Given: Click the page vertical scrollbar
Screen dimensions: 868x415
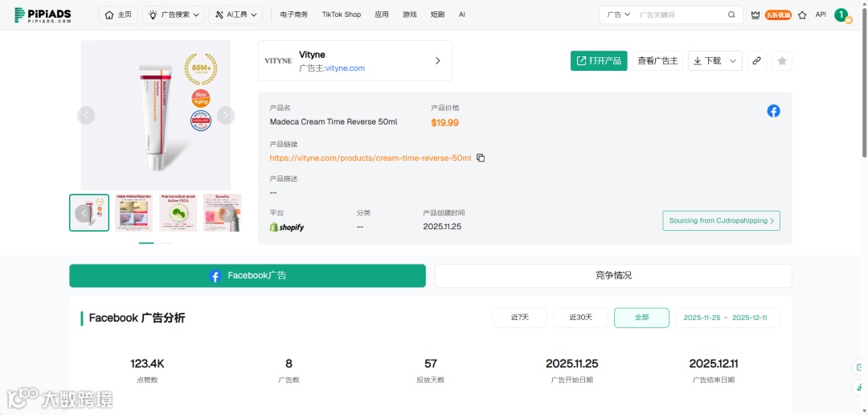Looking at the screenshot, I should pos(865,82).
